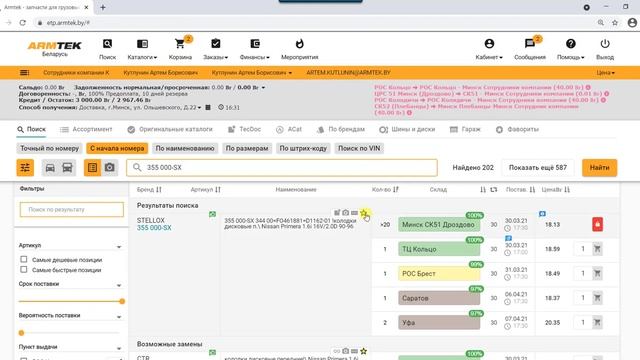Collapse the Срок поставки filter section
This screenshot has width=640, height=360.
click(x=119, y=285)
